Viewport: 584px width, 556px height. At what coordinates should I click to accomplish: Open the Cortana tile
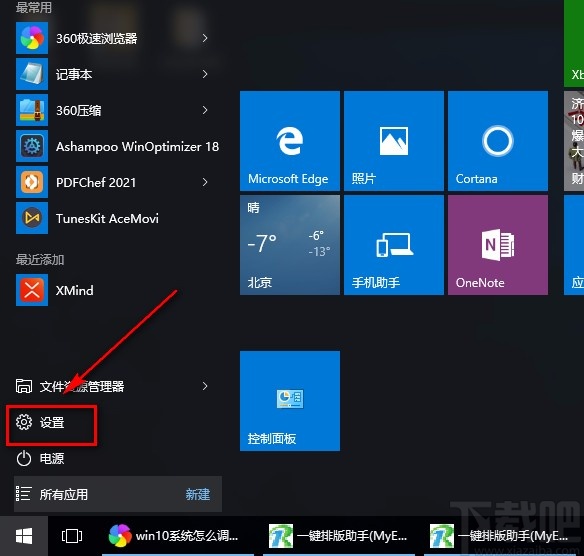click(498, 141)
